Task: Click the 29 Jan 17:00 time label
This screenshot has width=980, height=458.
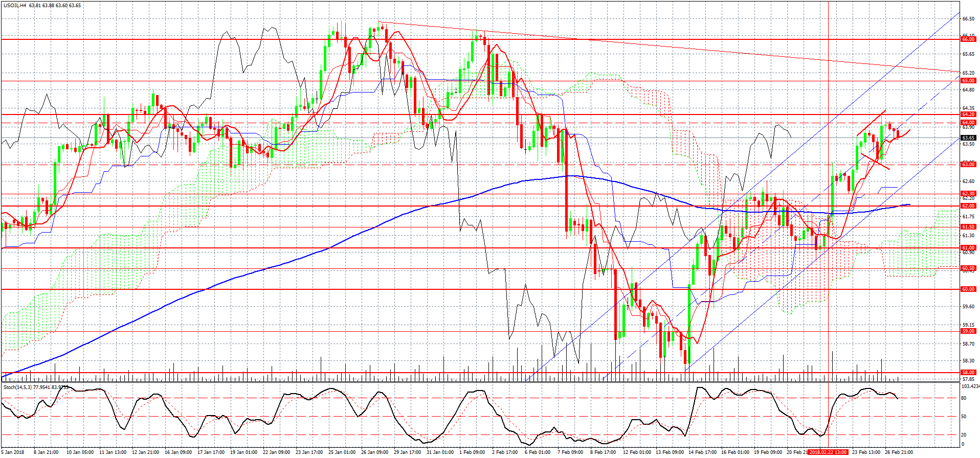Action: click(x=407, y=452)
